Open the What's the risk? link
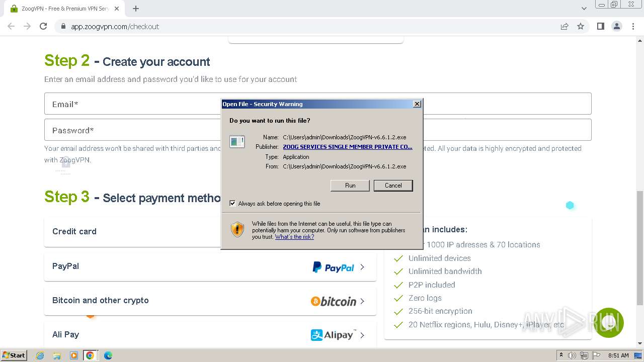The width and height of the screenshot is (644, 362). [x=294, y=237]
